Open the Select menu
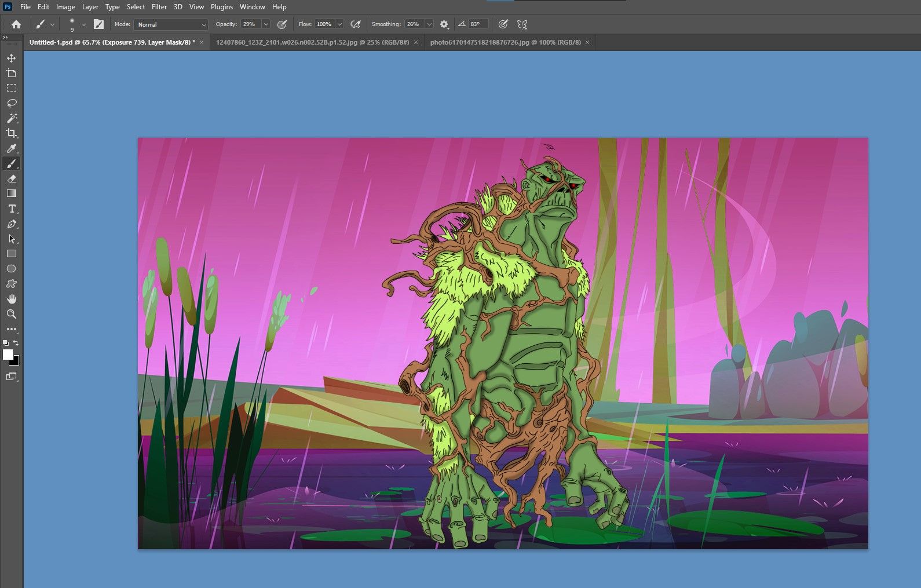This screenshot has width=921, height=588. click(136, 7)
